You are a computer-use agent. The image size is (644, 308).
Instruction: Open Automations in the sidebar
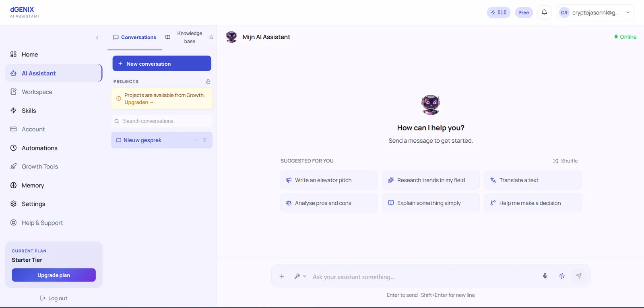(54, 148)
